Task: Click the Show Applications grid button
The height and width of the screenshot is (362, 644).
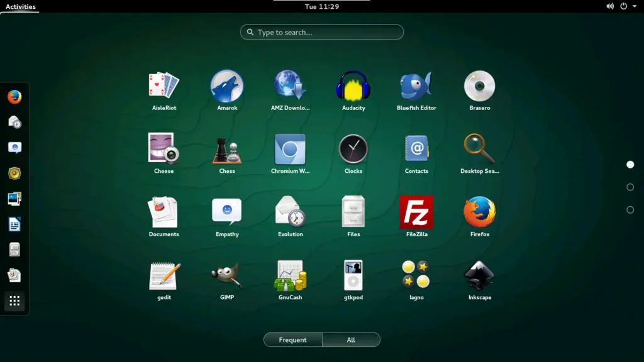Action: (14, 301)
